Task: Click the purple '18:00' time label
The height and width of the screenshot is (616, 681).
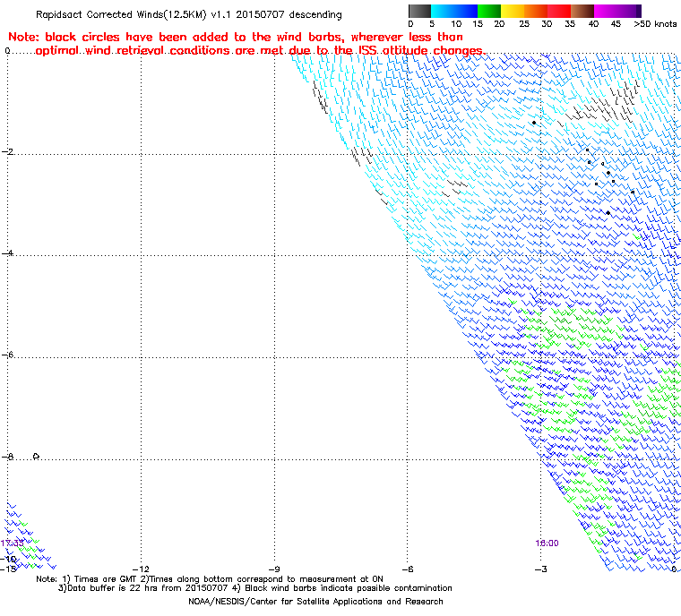Action: (x=547, y=543)
